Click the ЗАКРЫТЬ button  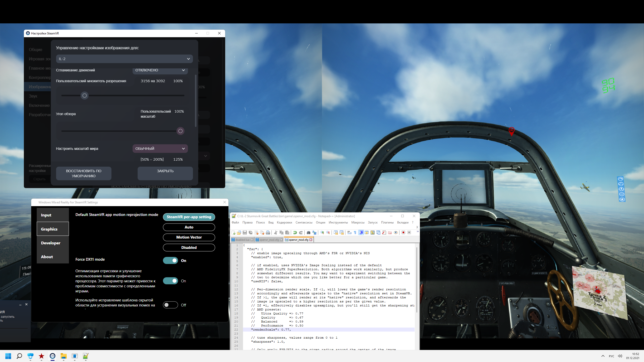pos(165,173)
